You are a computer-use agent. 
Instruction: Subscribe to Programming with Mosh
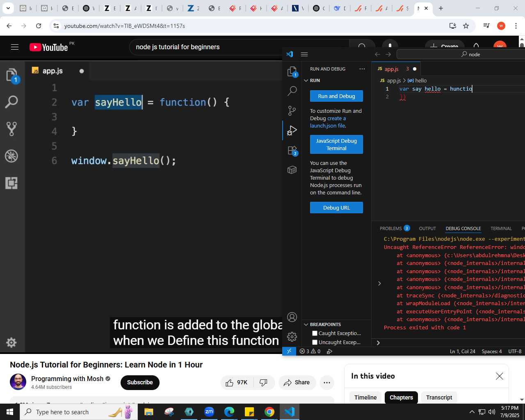point(140,382)
